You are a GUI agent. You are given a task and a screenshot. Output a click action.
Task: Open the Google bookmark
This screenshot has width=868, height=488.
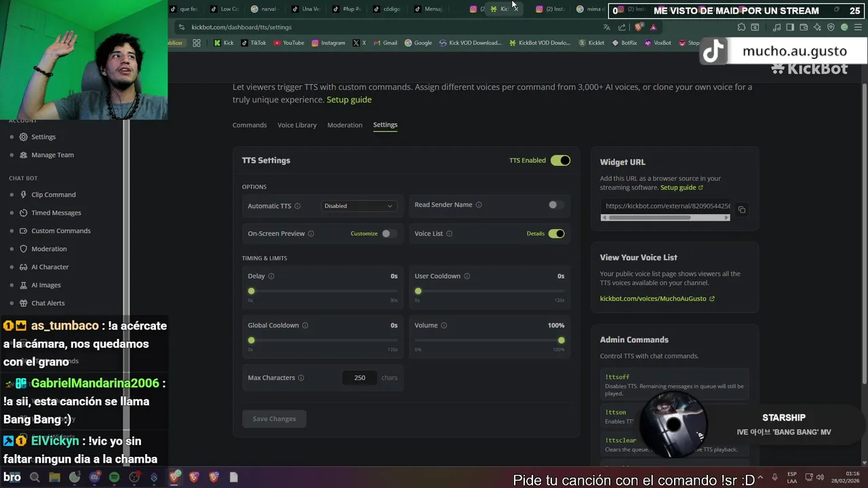418,43
